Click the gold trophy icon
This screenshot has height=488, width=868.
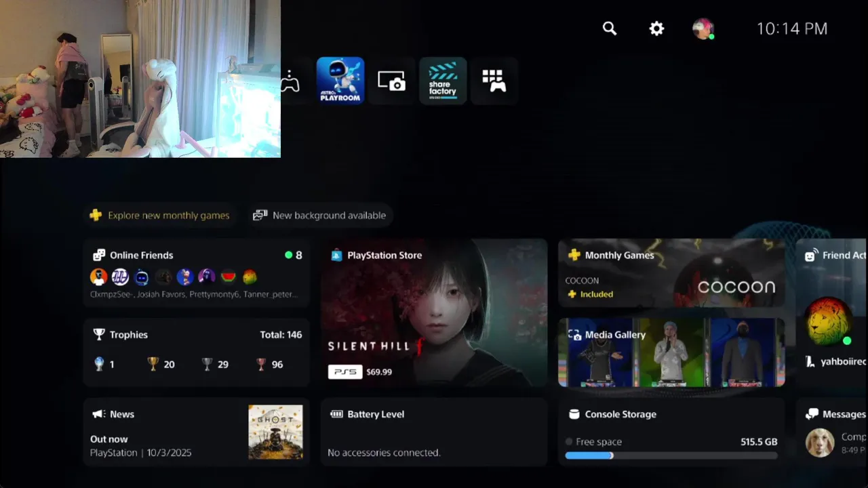coord(153,364)
